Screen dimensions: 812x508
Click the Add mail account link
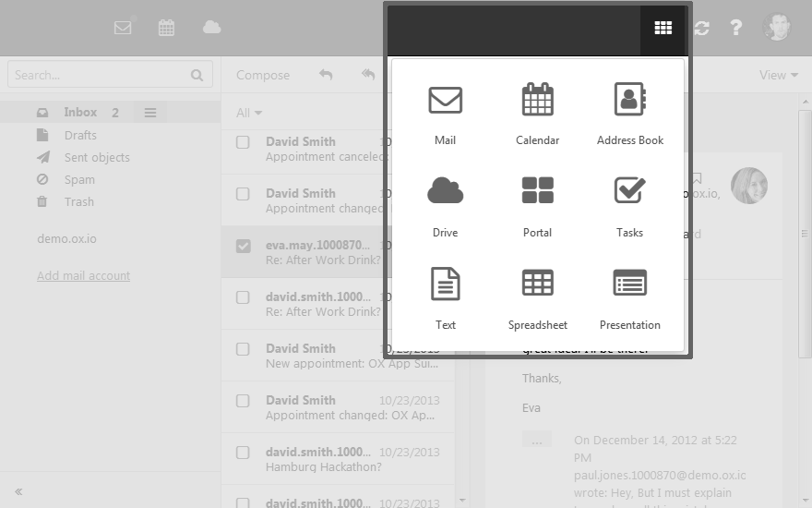(x=83, y=276)
